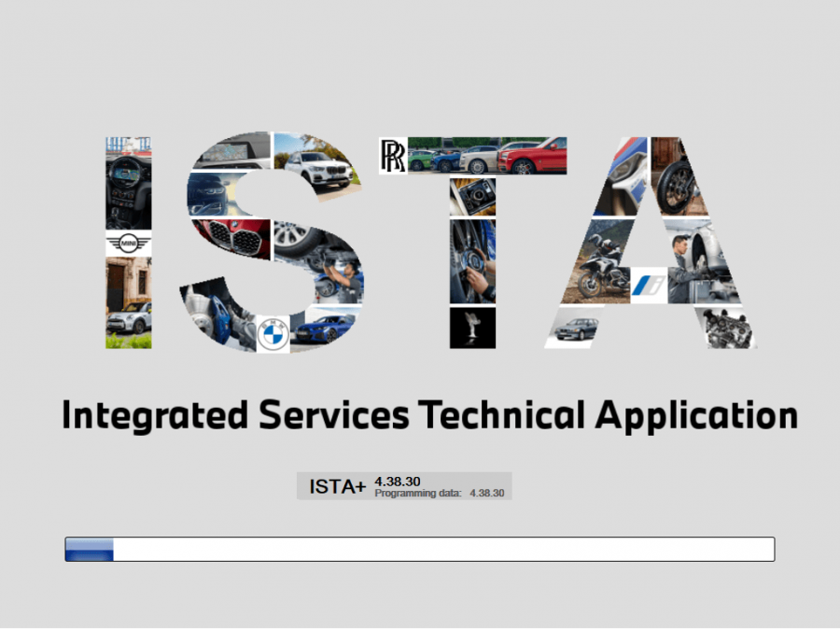Select the adventure motorcycle rider thumbnail
Screen dimensions: 840x629
pos(600,264)
